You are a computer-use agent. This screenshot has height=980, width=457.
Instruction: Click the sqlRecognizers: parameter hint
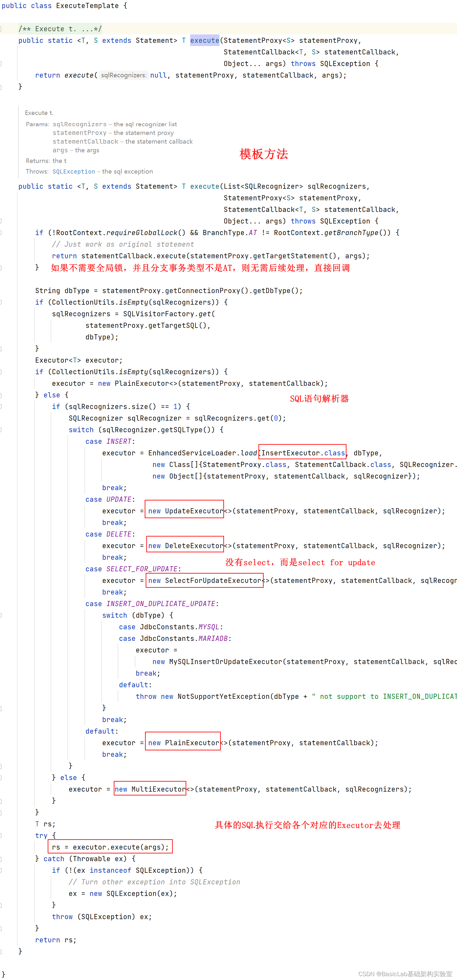pyautogui.click(x=124, y=75)
